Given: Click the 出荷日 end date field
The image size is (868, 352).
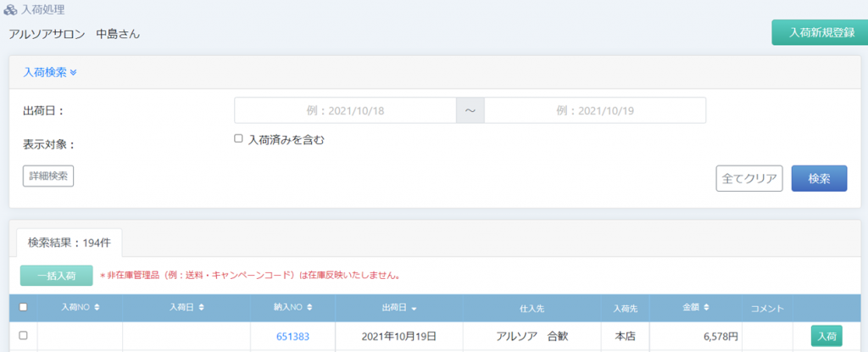Looking at the screenshot, I should (x=594, y=110).
